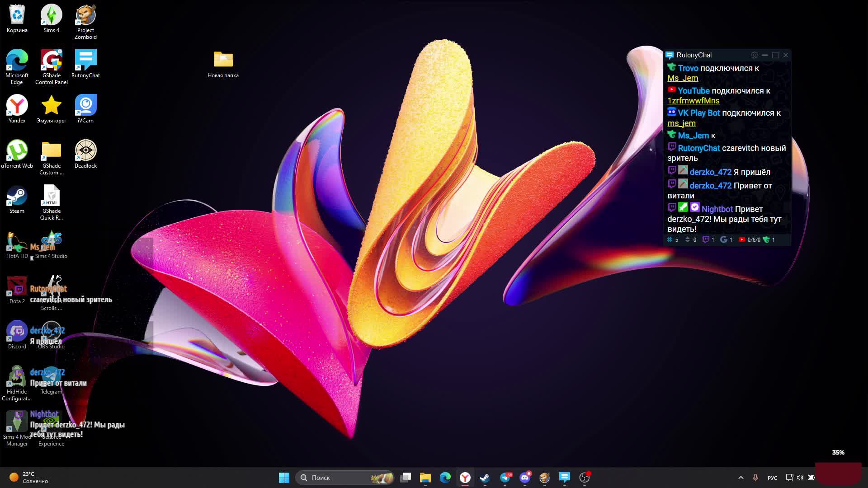The height and width of the screenshot is (488, 868).
Task: Click the Ms_Jem Trovo channel link
Action: click(683, 78)
